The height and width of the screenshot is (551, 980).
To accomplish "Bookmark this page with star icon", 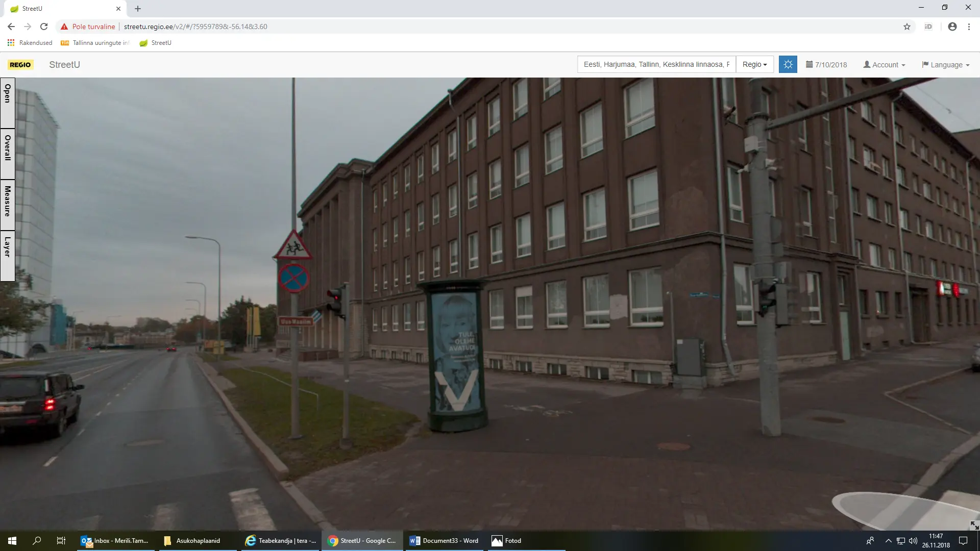I will [907, 27].
